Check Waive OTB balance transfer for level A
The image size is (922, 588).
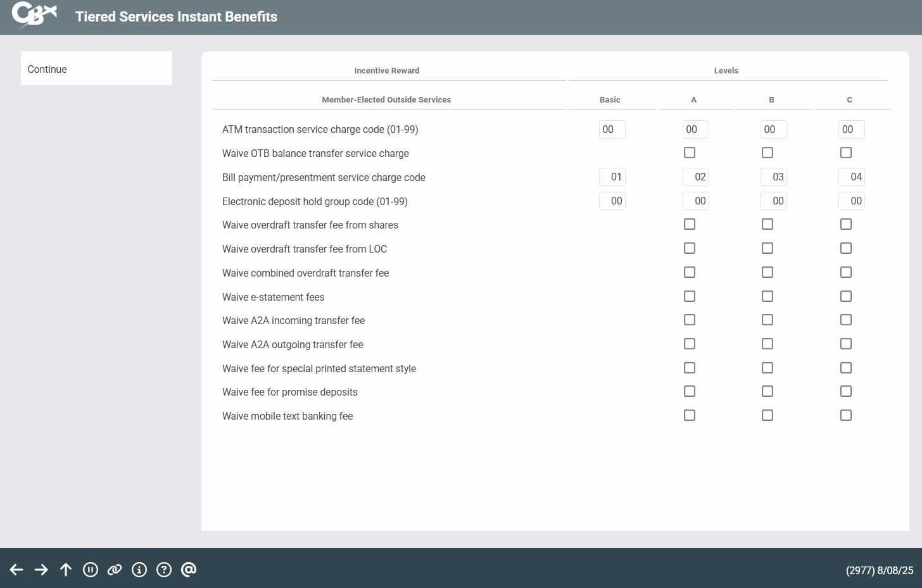(x=690, y=153)
